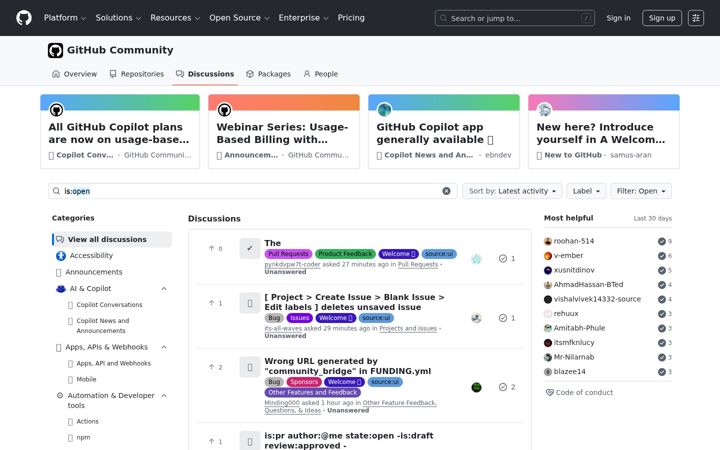Click the avatar of xusnitdinov
Image resolution: width=720 pixels, height=450 pixels.
pos(548,270)
